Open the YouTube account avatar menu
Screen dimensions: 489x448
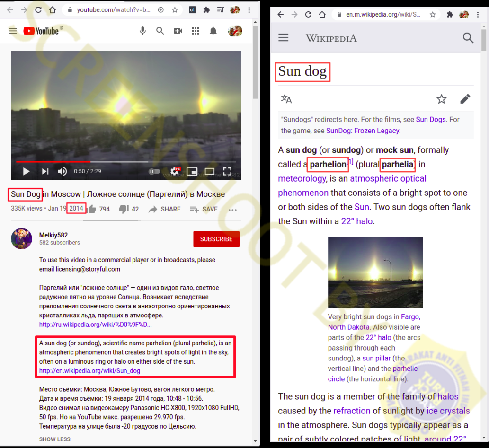coord(235,31)
